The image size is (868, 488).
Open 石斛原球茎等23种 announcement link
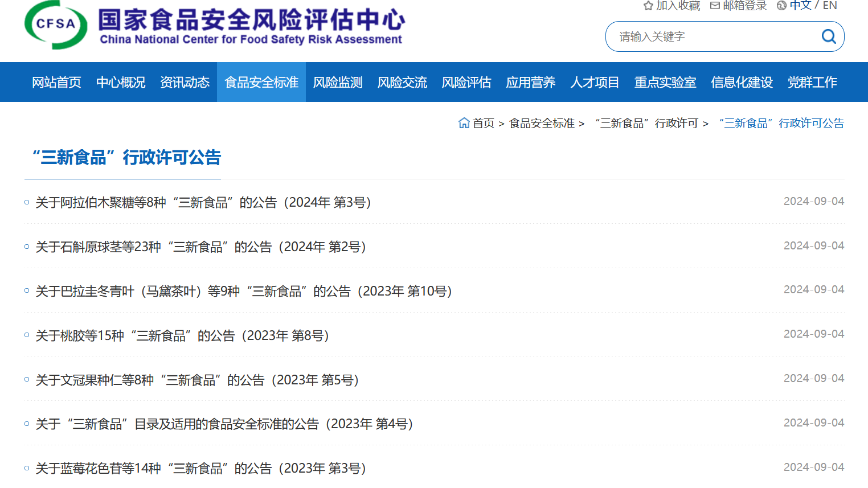tap(200, 247)
